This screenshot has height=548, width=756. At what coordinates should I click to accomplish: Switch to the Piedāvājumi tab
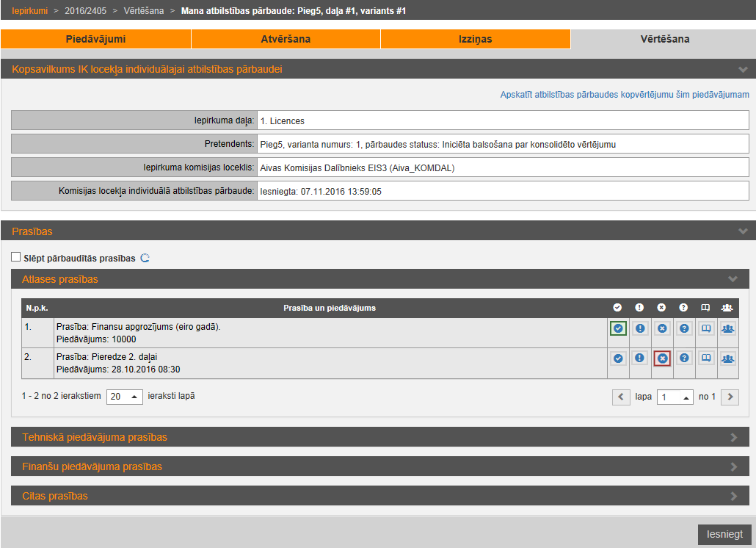pos(95,39)
